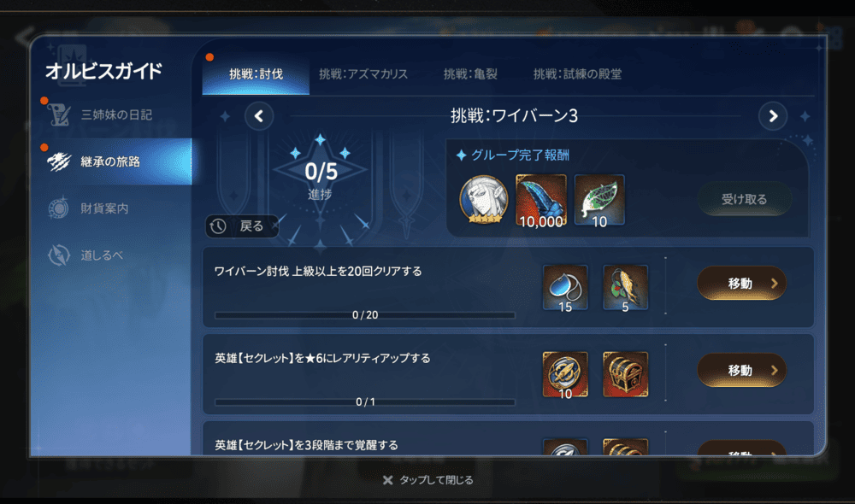This screenshot has width=855, height=504.
Task: Click the 三姉妹の日記 scroll icon
Action: pyautogui.click(x=59, y=115)
